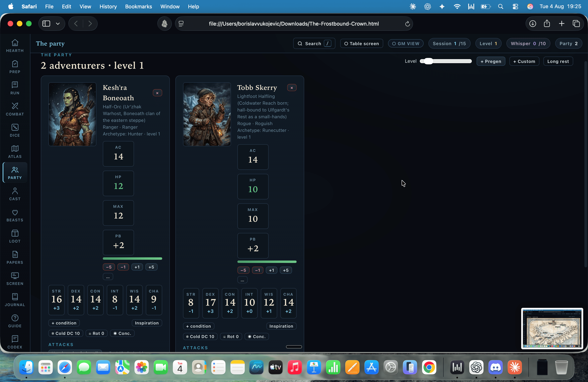This screenshot has height=382, width=588.
Task: Open Music app from the Dock
Action: click(x=295, y=367)
